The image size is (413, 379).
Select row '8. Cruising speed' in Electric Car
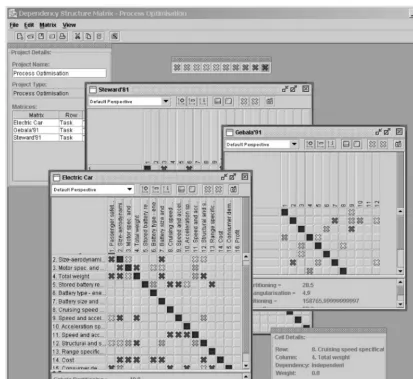point(79,310)
